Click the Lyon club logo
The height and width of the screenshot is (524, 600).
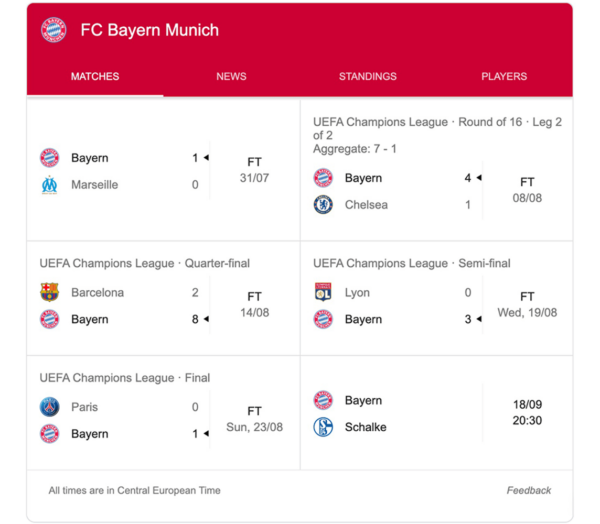pyautogui.click(x=323, y=293)
